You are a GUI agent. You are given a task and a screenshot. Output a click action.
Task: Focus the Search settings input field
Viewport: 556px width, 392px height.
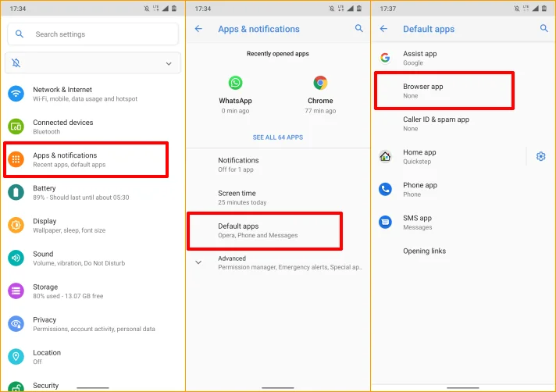click(x=93, y=34)
